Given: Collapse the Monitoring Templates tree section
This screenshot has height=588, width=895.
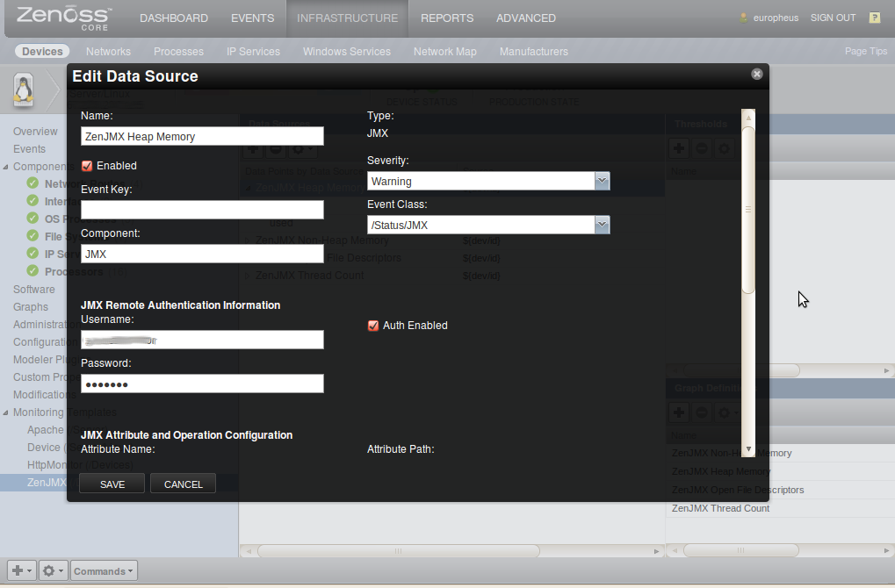Looking at the screenshot, I should 5,412.
